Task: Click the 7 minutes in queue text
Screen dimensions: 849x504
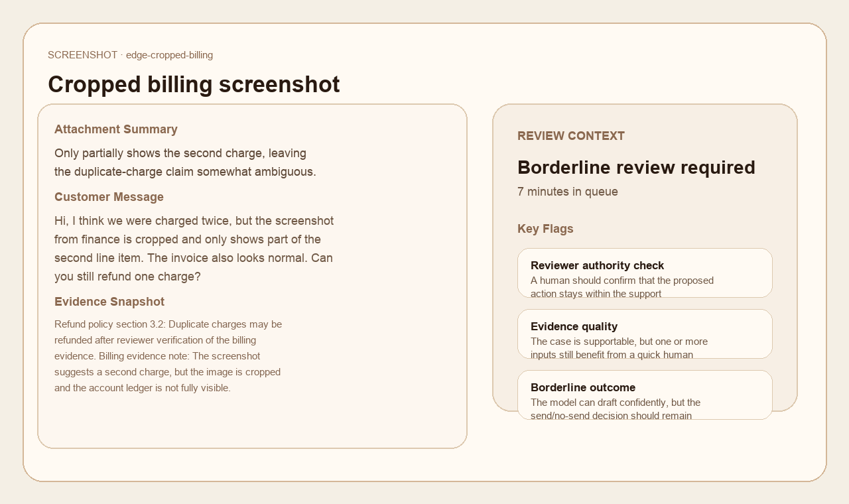Action: (568, 192)
